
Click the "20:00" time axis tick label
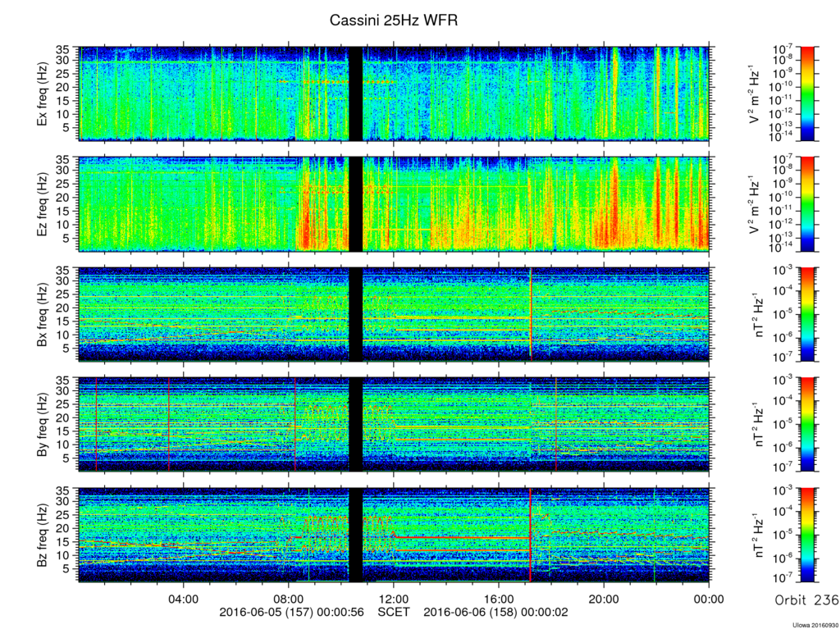(x=604, y=599)
